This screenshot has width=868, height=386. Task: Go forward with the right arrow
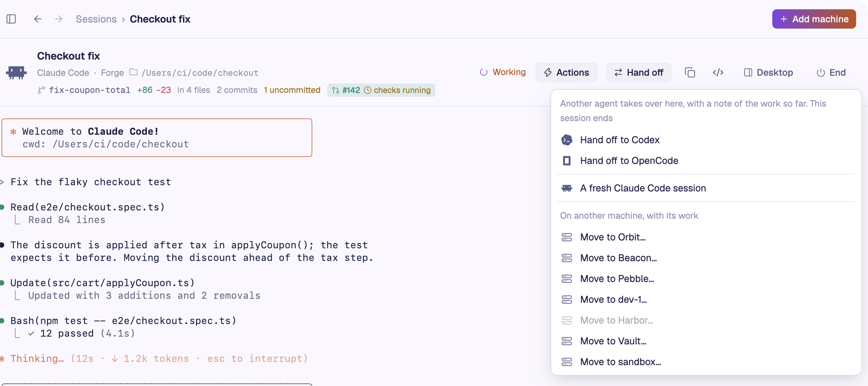pyautogui.click(x=59, y=19)
